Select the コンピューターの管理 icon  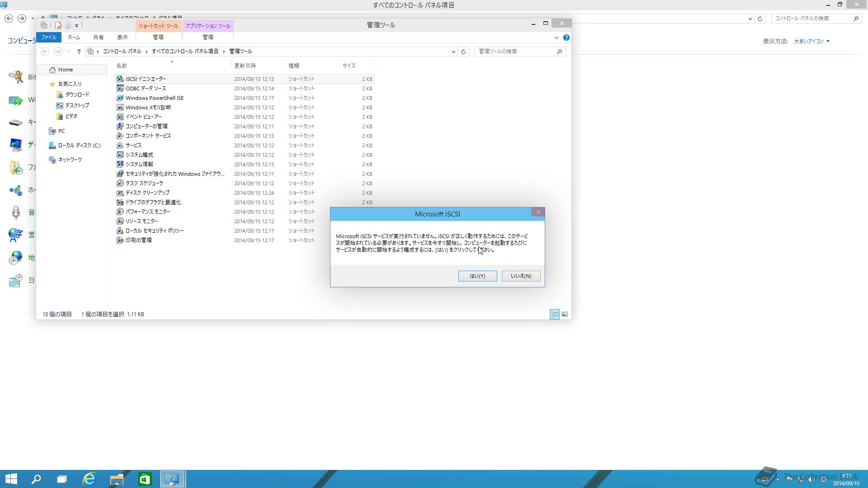(120, 126)
